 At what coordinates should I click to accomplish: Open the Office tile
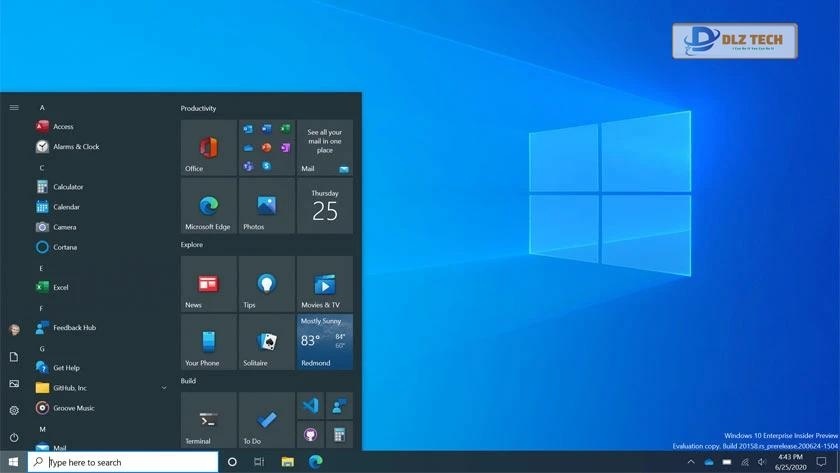tap(208, 148)
